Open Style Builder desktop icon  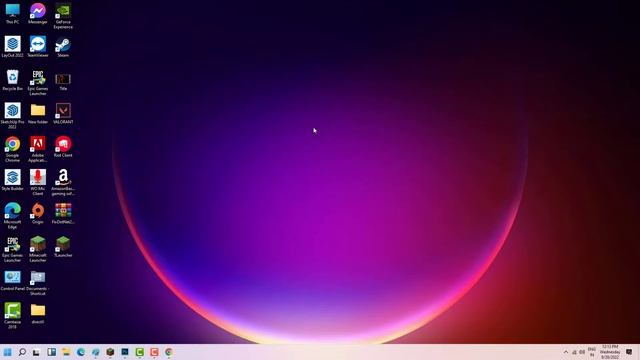(x=12, y=180)
